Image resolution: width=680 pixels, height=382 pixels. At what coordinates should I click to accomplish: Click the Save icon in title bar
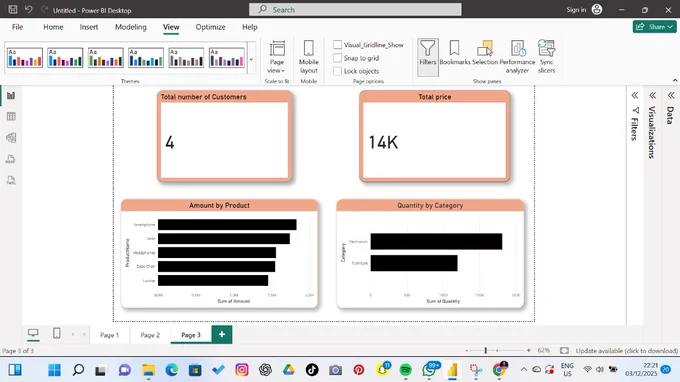(13, 10)
